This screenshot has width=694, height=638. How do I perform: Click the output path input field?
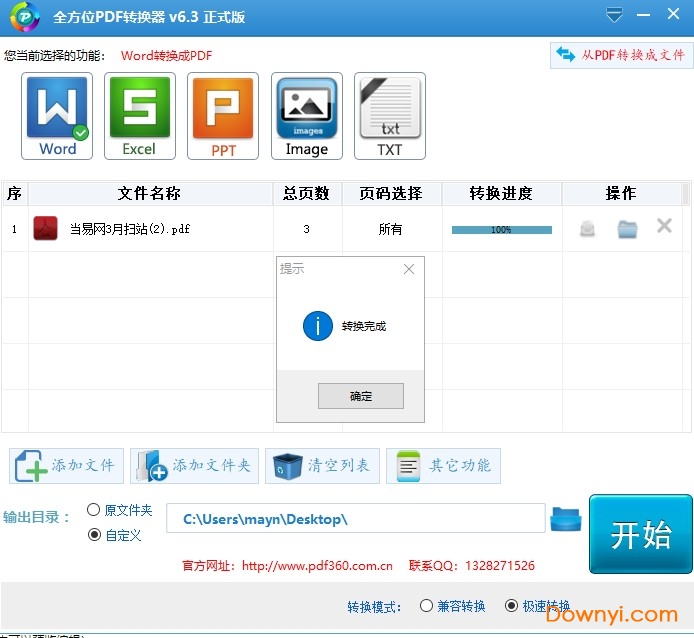(355, 519)
